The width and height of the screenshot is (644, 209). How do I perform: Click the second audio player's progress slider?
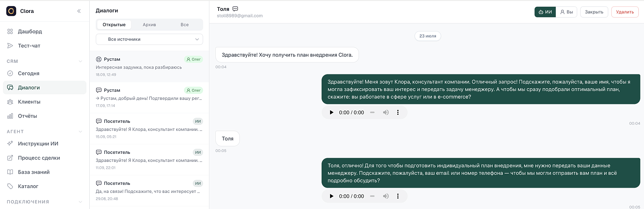click(x=372, y=196)
